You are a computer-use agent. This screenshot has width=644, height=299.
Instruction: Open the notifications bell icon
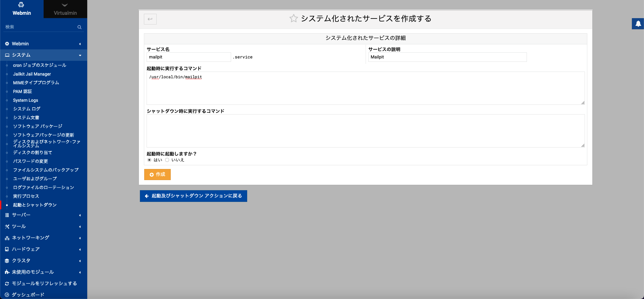[638, 24]
